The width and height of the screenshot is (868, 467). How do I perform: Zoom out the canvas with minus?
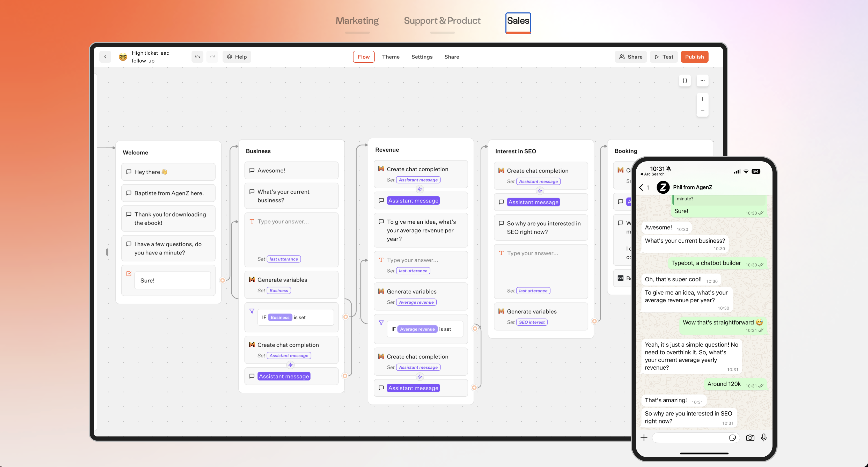pyautogui.click(x=702, y=111)
